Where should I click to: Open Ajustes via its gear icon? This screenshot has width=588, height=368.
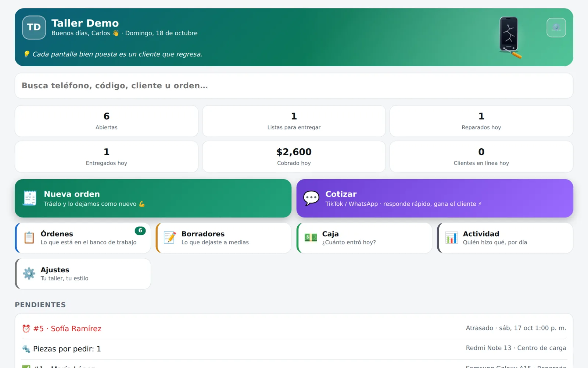[x=29, y=274]
